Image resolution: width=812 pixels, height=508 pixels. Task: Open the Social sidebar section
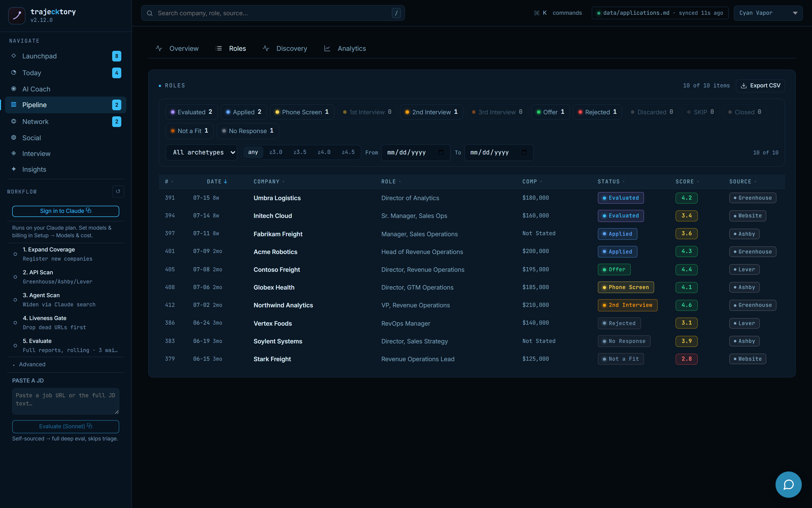(x=66, y=138)
